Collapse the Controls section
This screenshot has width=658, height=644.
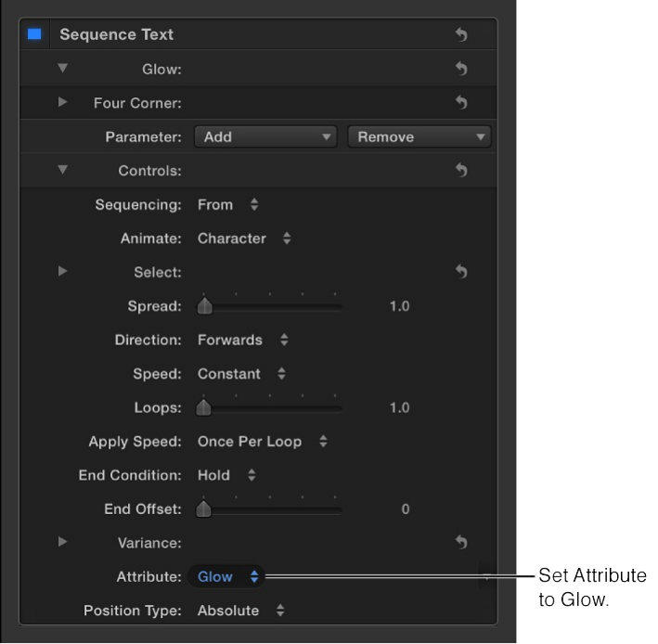point(63,170)
